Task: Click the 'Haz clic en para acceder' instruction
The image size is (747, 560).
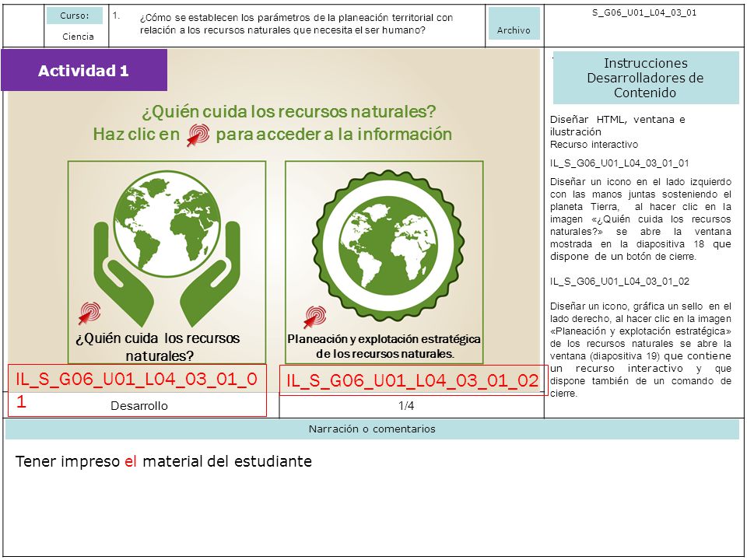Action: [x=272, y=135]
